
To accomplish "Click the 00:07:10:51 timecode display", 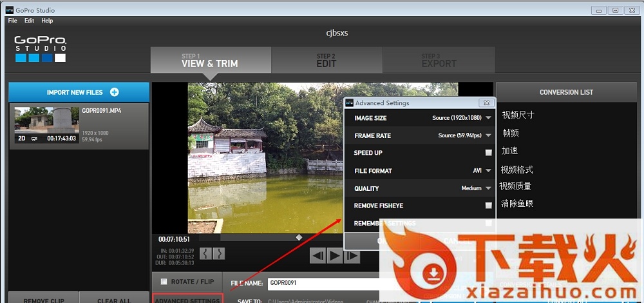I will [174, 239].
